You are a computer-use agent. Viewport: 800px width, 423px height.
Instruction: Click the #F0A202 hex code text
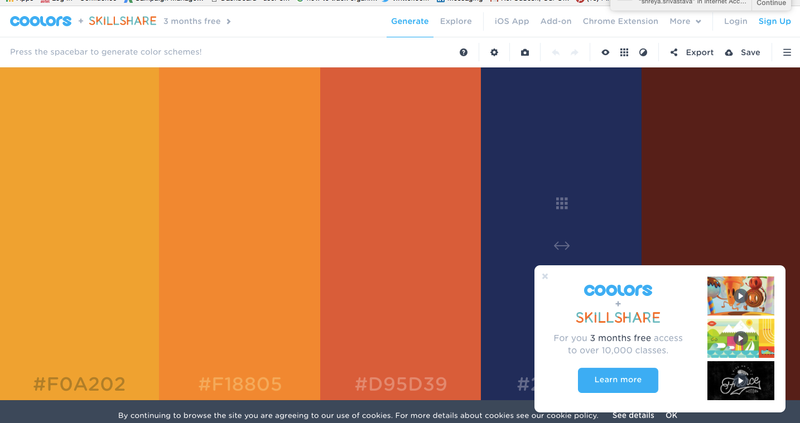coord(79,384)
